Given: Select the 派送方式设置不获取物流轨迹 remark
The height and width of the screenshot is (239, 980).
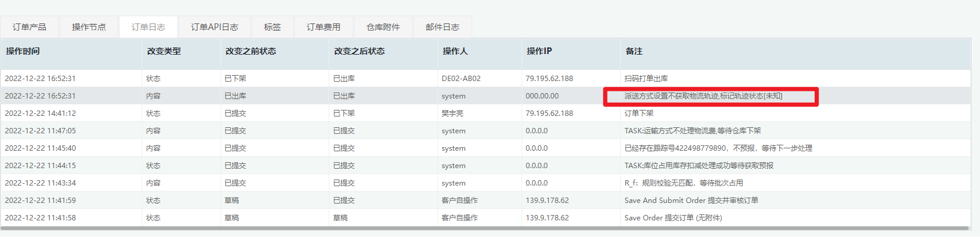Looking at the screenshot, I should pos(703,96).
